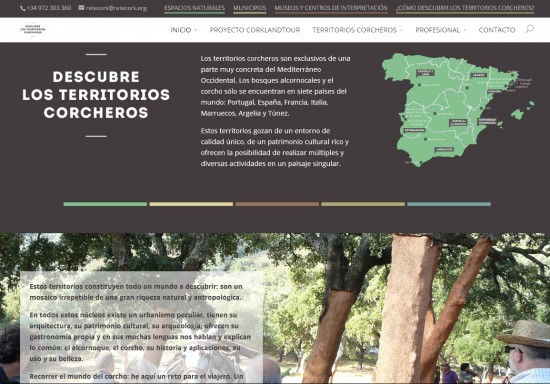Click the Castilla y León map label
The image size is (550, 384).
(x=425, y=73)
